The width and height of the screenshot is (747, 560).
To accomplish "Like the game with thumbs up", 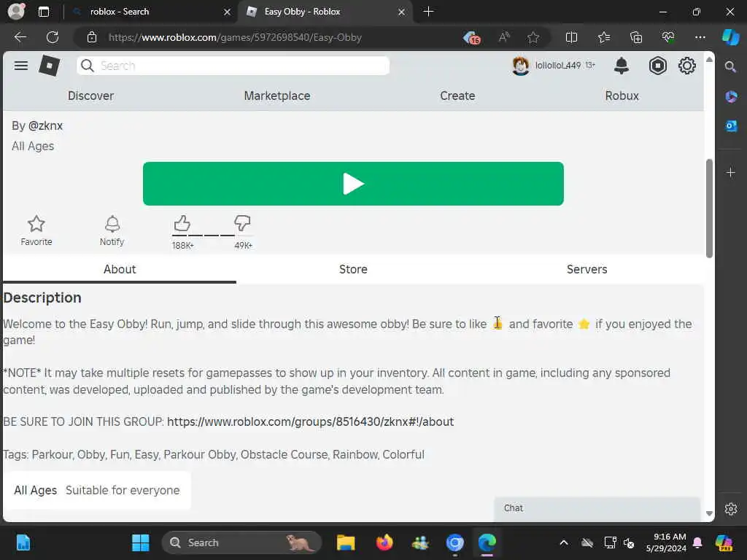I will pos(182,223).
